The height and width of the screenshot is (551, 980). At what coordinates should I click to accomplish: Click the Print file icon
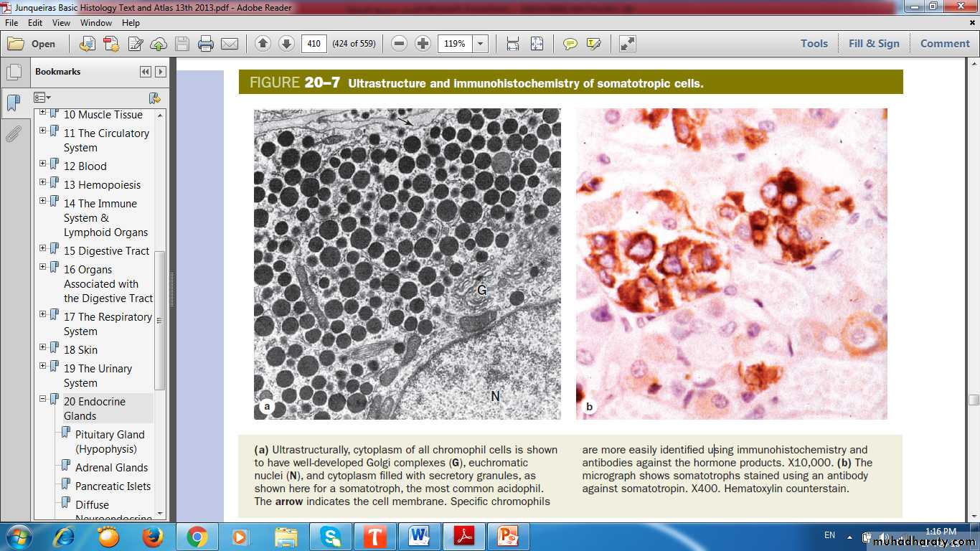[206, 44]
